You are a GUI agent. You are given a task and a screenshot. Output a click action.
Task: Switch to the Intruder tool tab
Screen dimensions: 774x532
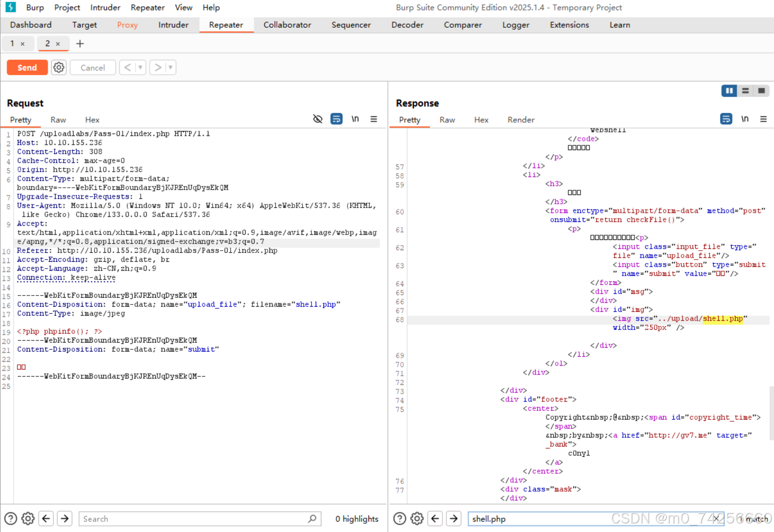pyautogui.click(x=173, y=25)
